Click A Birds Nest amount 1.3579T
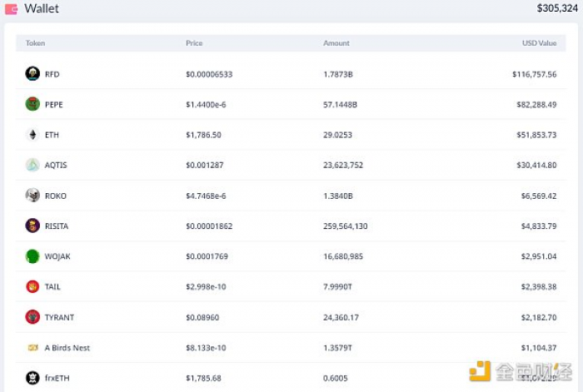 pyautogui.click(x=337, y=348)
